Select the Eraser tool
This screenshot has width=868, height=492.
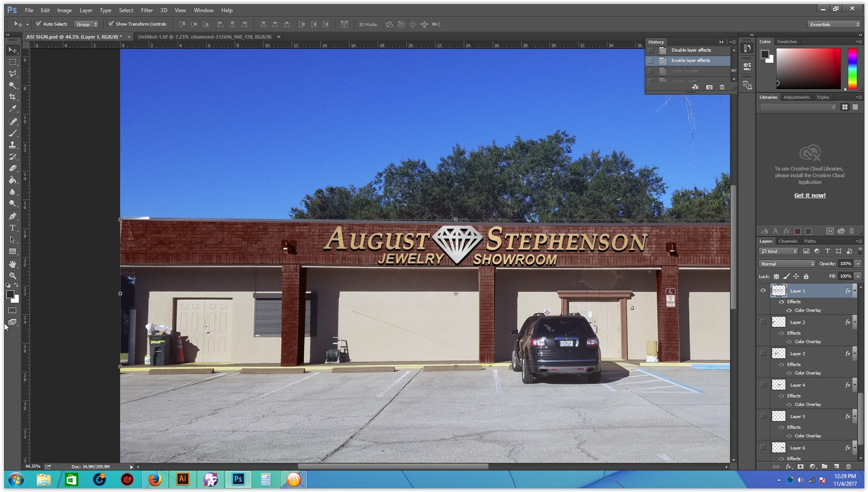coord(13,168)
